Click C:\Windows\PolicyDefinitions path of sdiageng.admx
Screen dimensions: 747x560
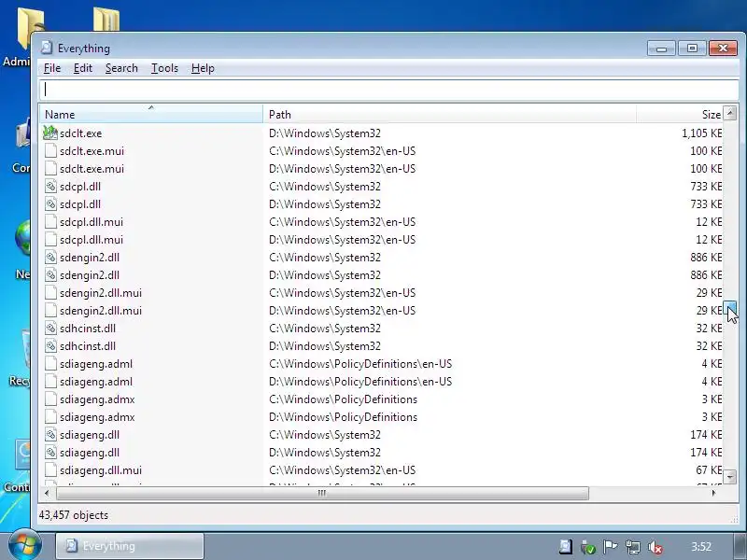coord(343,399)
